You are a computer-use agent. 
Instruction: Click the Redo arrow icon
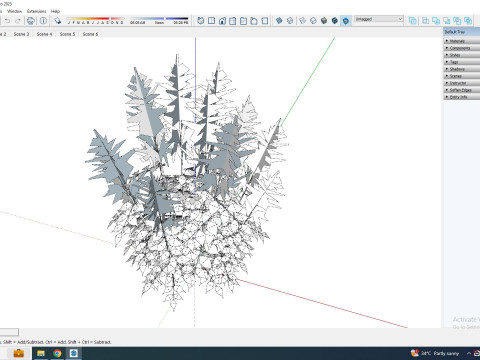click(x=18, y=21)
